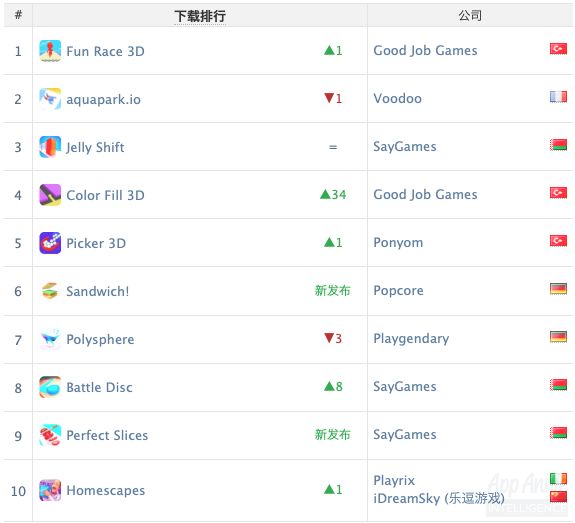Click the Sandwich! game icon
This screenshot has height=523, width=575.
pos(50,291)
